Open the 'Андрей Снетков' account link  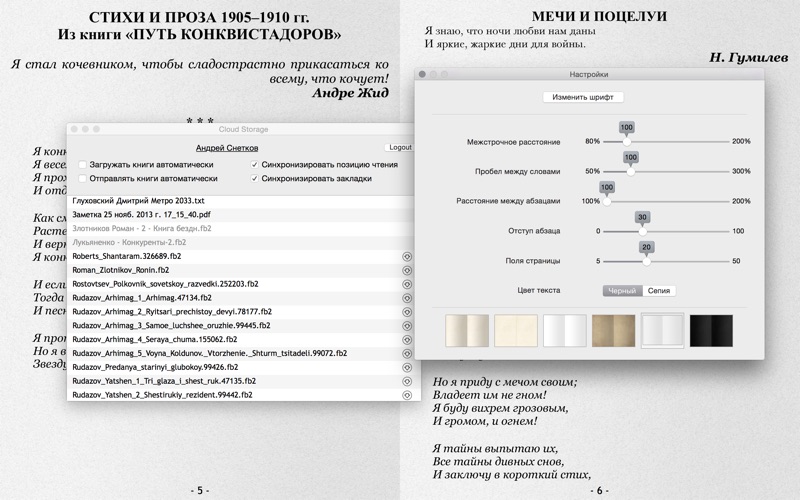[x=227, y=148]
